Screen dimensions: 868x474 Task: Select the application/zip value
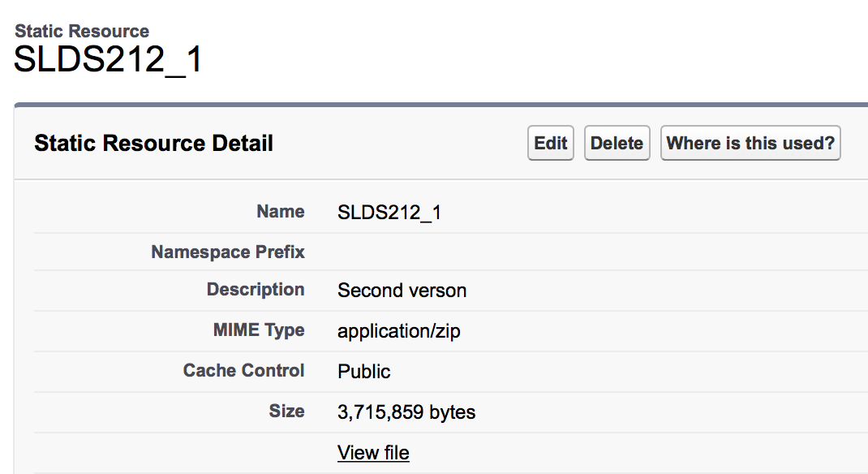pos(399,331)
